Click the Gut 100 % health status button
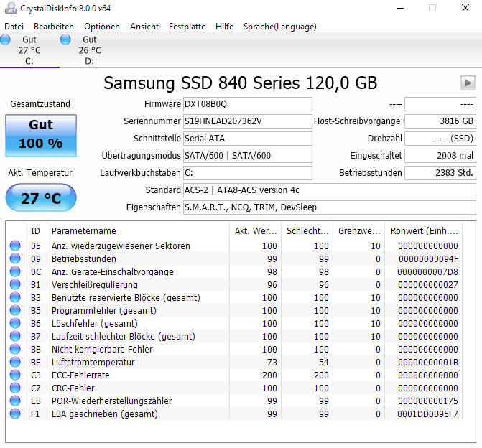Image resolution: width=482 pixels, height=448 pixels. point(41,136)
